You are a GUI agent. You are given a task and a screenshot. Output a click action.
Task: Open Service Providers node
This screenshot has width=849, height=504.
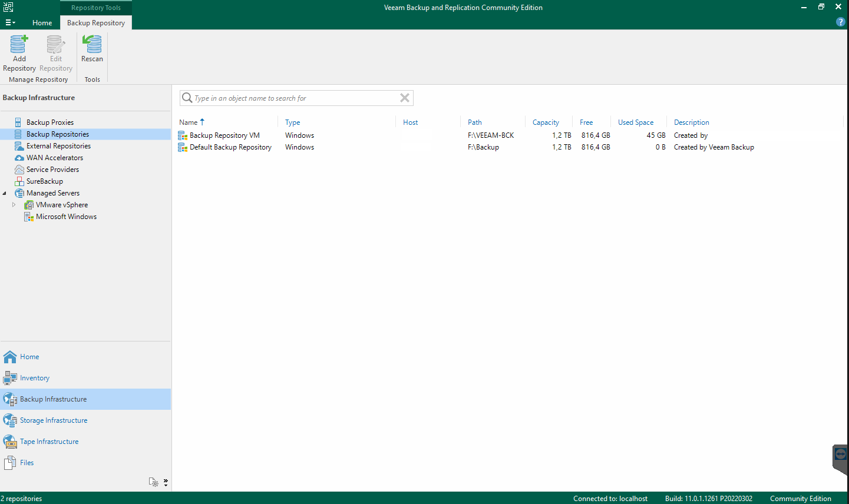coord(52,170)
